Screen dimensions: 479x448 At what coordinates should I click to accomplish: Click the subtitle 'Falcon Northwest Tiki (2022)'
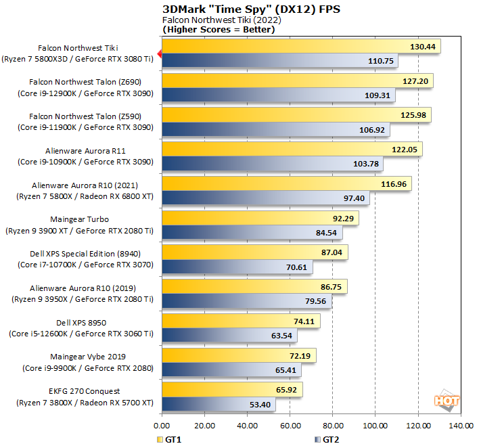[222, 20]
